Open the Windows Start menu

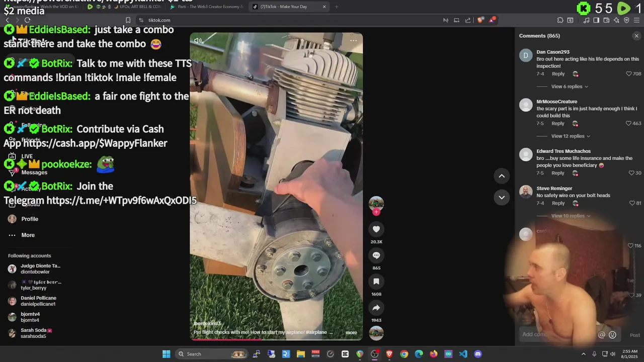pos(166,354)
